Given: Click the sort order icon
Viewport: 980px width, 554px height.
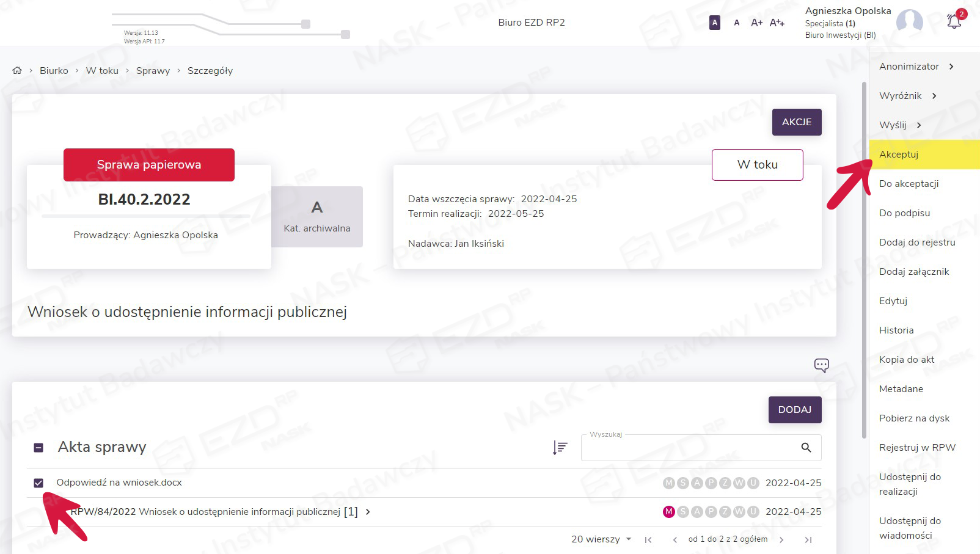Looking at the screenshot, I should pos(560,448).
